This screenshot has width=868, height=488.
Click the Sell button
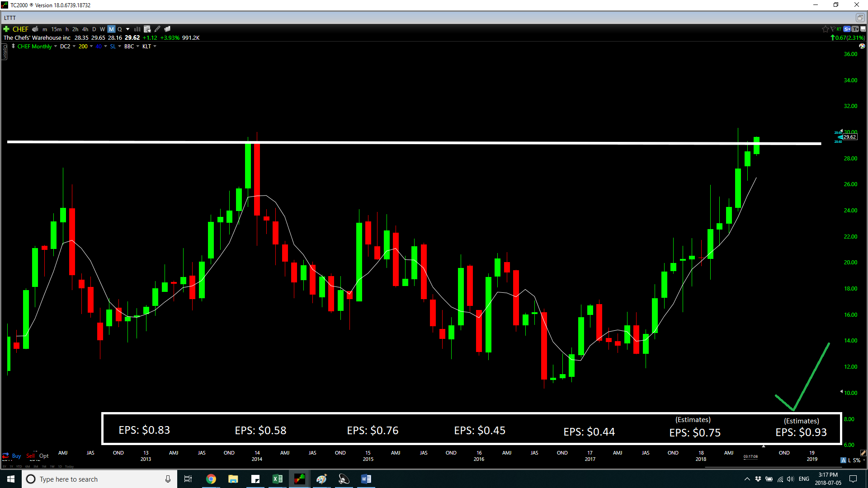(30, 456)
